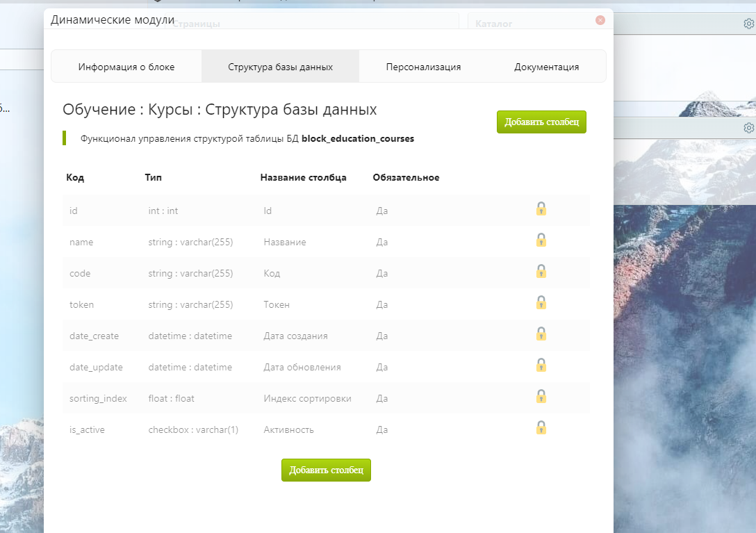Image resolution: width=756 pixels, height=533 pixels.
Task: Click datetime type in date_create row
Action: point(190,336)
